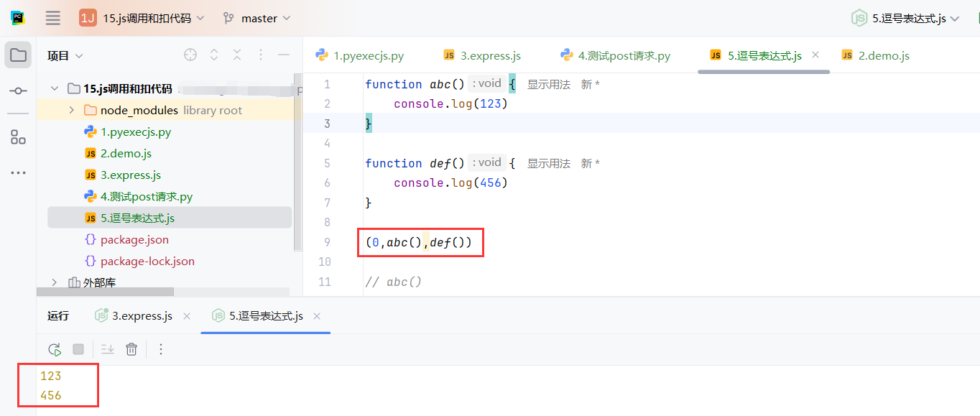This screenshot has width=980, height=416.
Task: Open run configuration 5.逗号表达式.js dropdown
Action: pos(905,18)
